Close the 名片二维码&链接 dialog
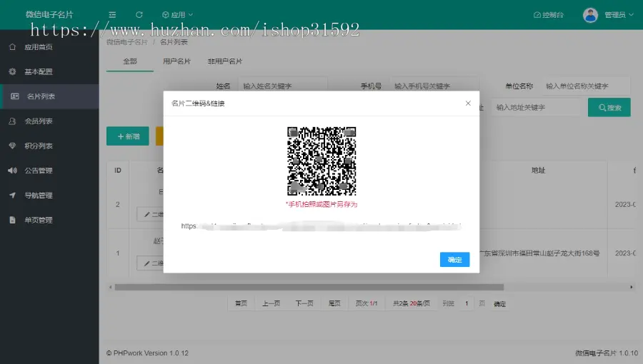Image resolution: width=643 pixels, height=364 pixels. [x=468, y=103]
